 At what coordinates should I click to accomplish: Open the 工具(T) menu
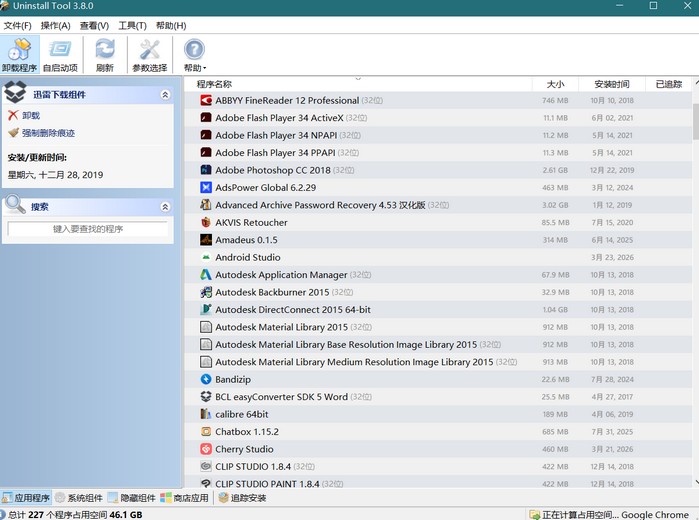pyautogui.click(x=132, y=25)
